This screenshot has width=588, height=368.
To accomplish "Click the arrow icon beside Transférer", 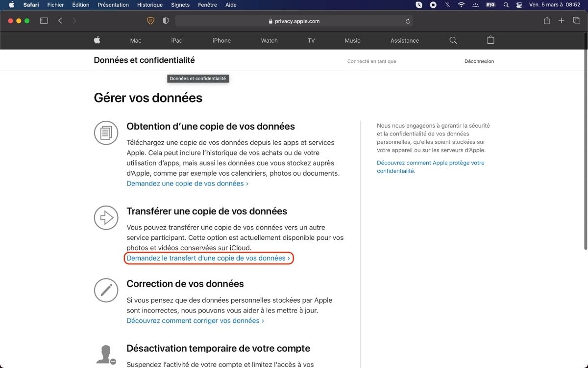I will [x=106, y=217].
